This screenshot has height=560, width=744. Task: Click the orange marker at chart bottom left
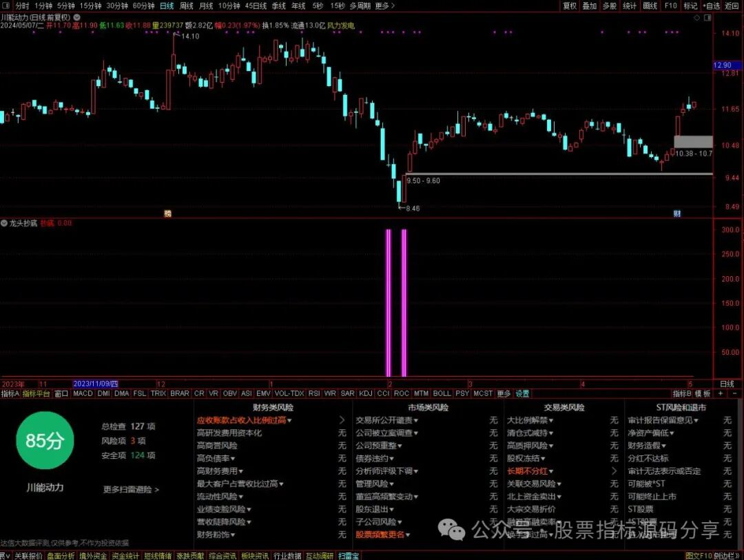coord(167,214)
